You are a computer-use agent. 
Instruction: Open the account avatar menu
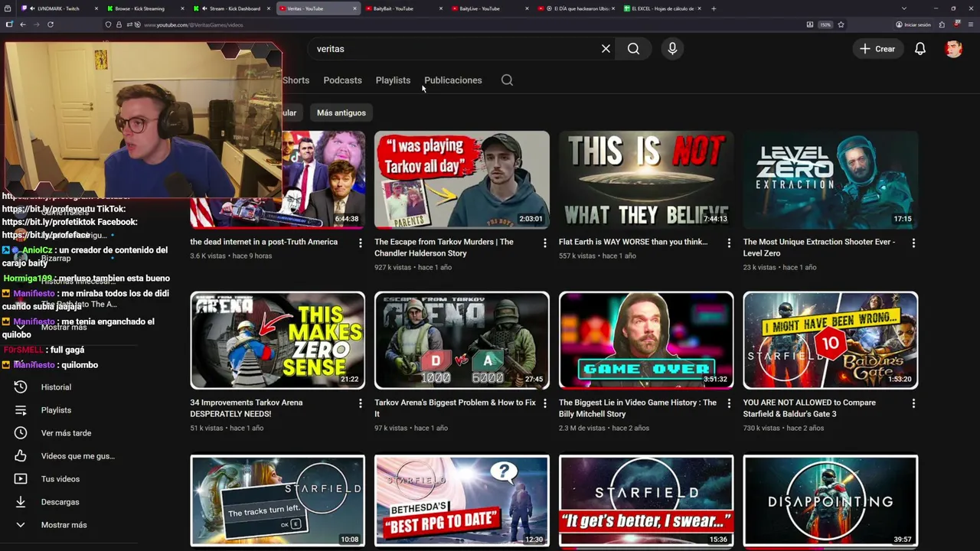click(x=953, y=48)
